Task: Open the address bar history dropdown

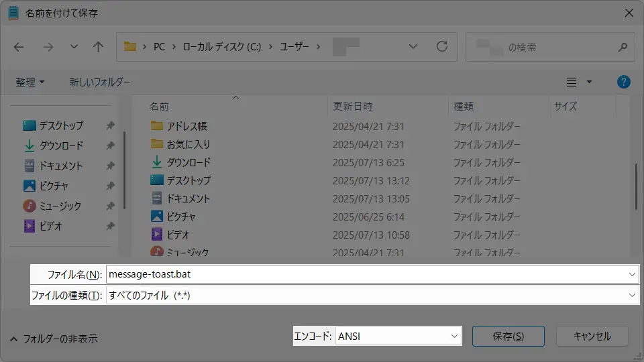Action: [x=413, y=47]
